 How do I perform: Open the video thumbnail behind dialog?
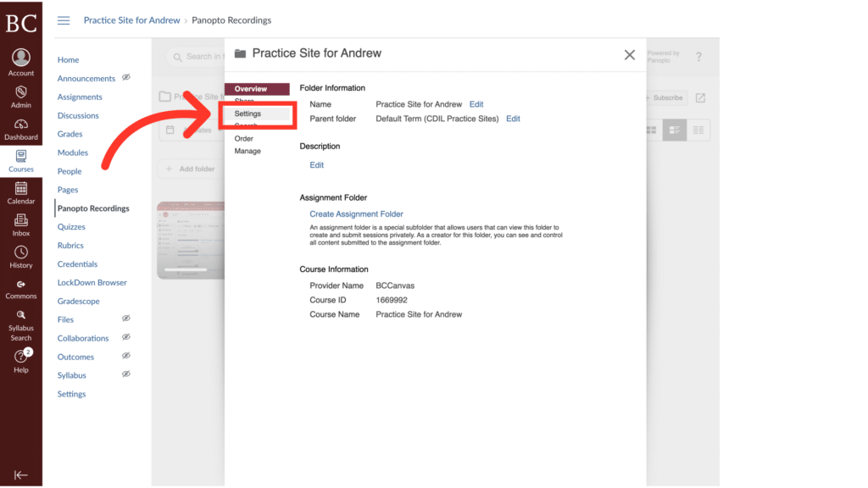point(191,240)
